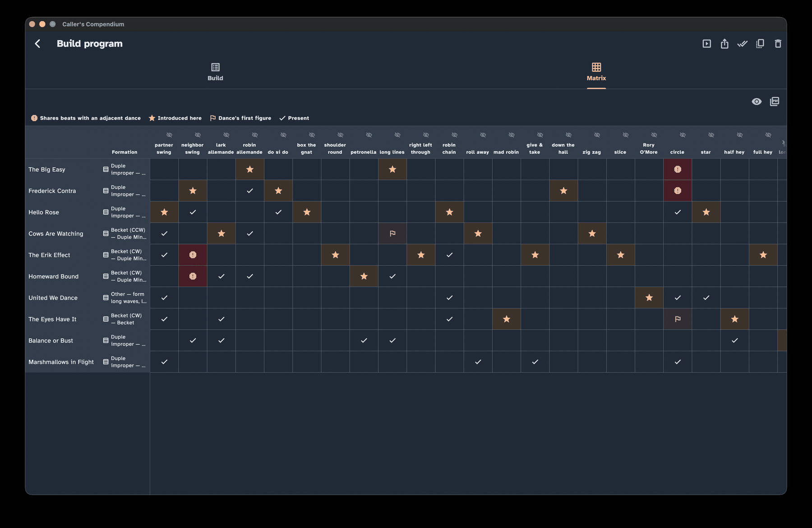The height and width of the screenshot is (528, 812).
Task: Switch to the Matrix tab
Action: point(596,72)
